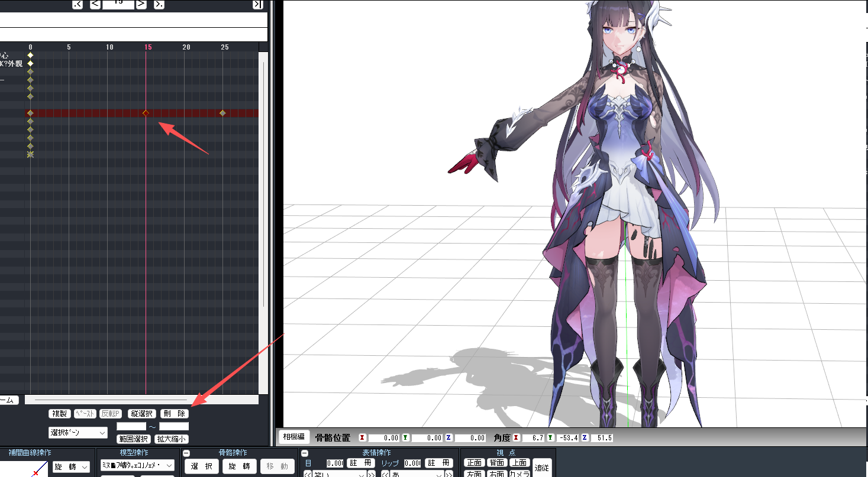Click the リップ morph value field
Image resolution: width=868 pixels, height=477 pixels.
pos(412,463)
